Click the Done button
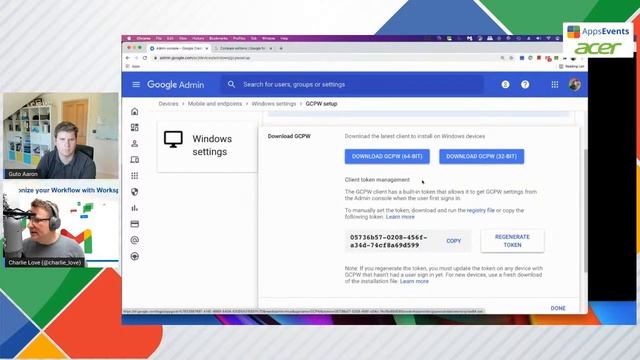The width and height of the screenshot is (640, 360). pos(558,308)
